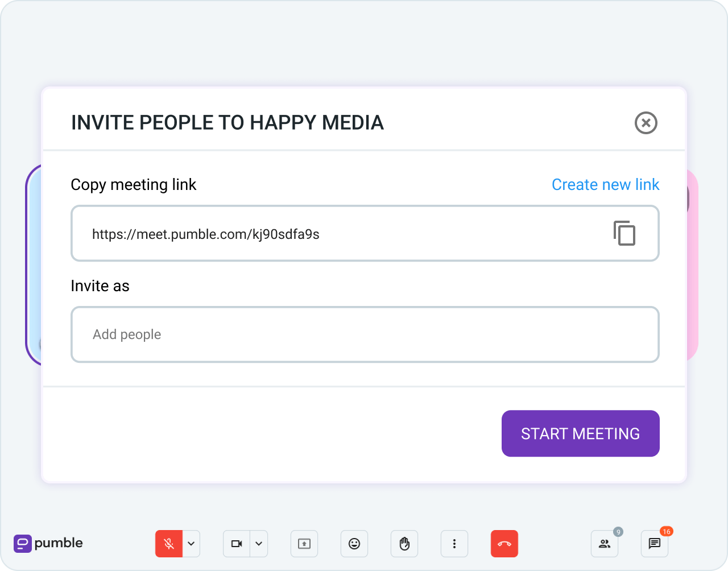Open the more options menu
728x571 pixels.
pos(454,544)
